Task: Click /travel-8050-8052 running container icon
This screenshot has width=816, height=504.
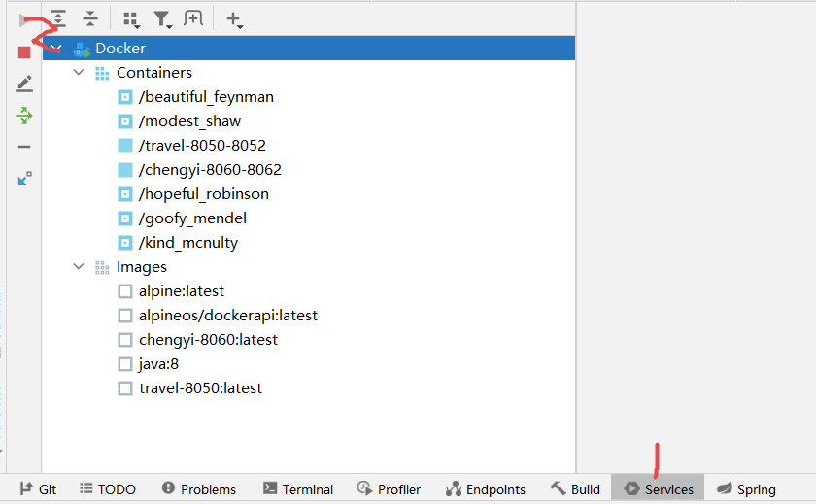Action: click(x=125, y=146)
